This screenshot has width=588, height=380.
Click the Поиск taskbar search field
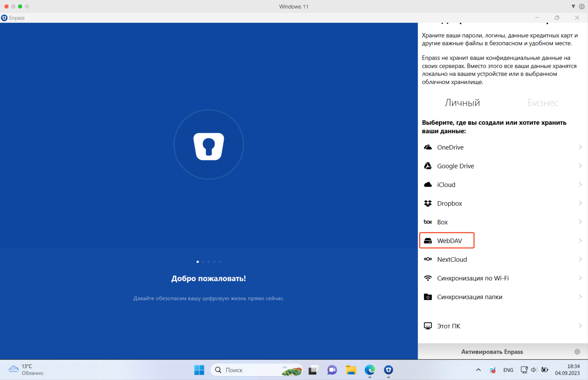pyautogui.click(x=256, y=370)
